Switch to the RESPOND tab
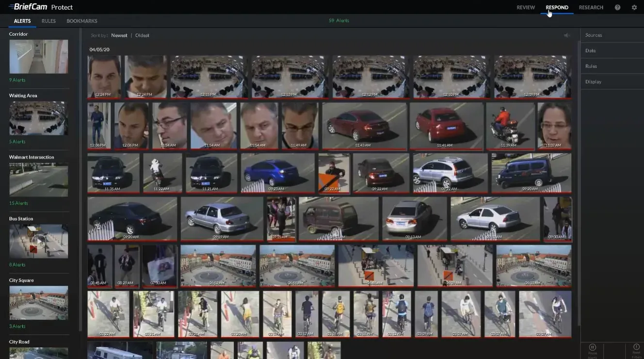The image size is (644, 359). coord(557,7)
